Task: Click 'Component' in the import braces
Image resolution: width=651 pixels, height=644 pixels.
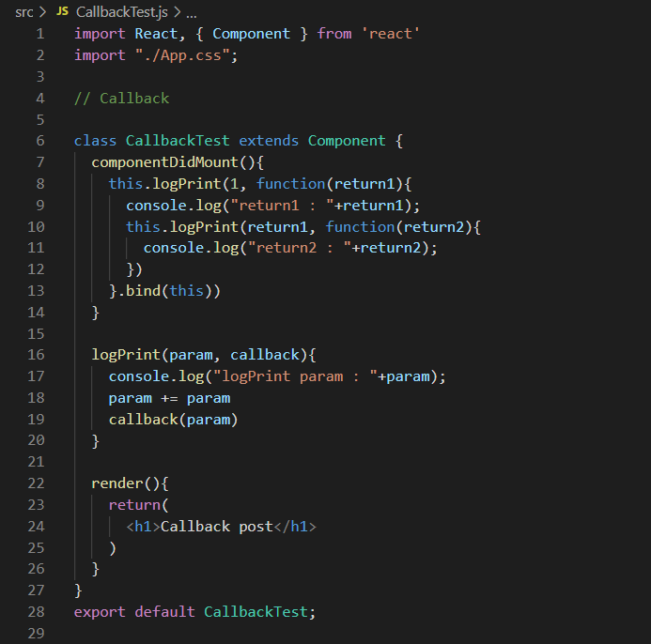Action: tap(251, 34)
